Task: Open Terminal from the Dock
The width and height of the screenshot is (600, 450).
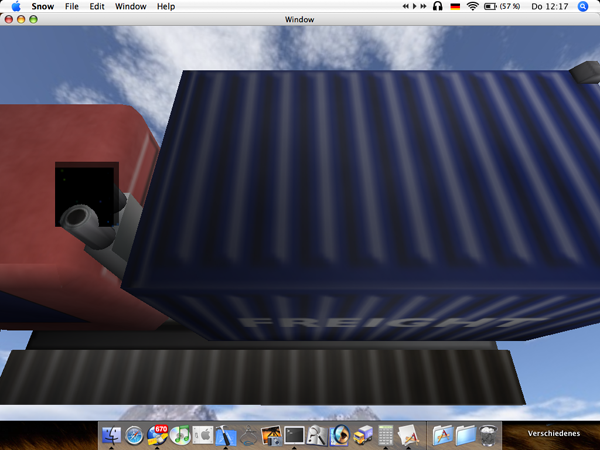Action: [x=294, y=435]
